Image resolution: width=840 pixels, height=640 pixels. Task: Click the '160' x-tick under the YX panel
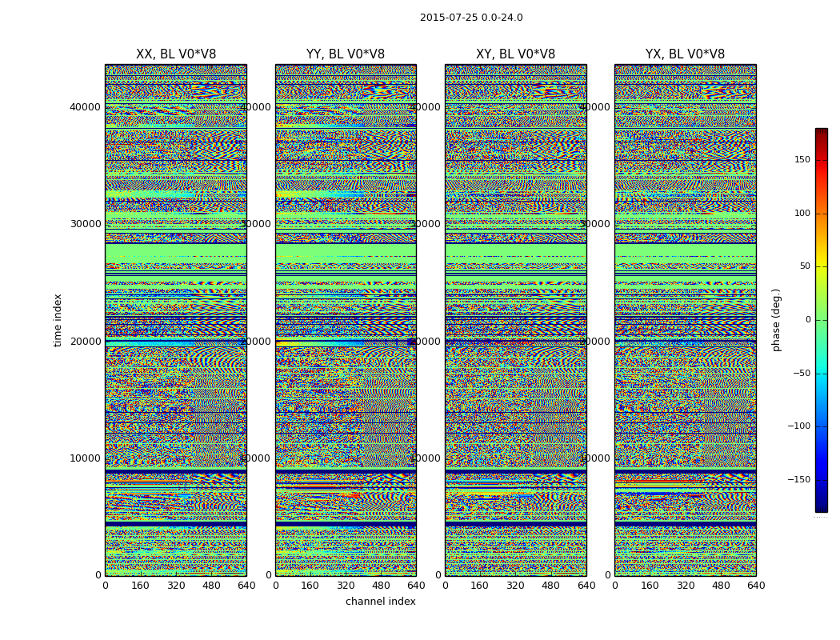point(650,586)
